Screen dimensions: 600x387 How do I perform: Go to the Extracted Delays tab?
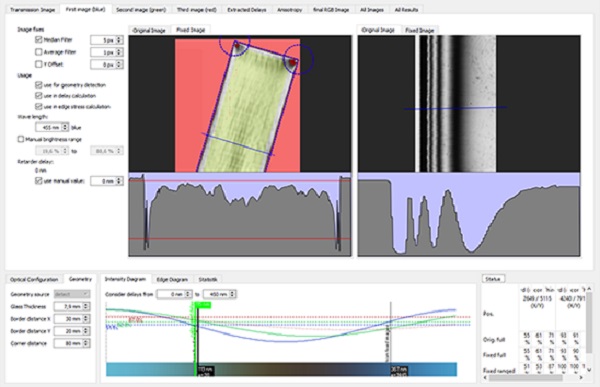[x=247, y=10]
